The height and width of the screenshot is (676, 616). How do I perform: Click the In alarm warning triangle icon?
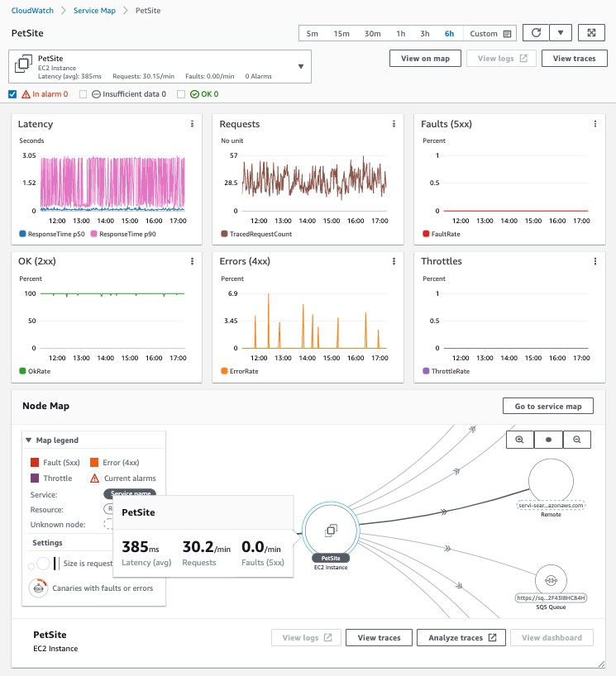[26, 94]
